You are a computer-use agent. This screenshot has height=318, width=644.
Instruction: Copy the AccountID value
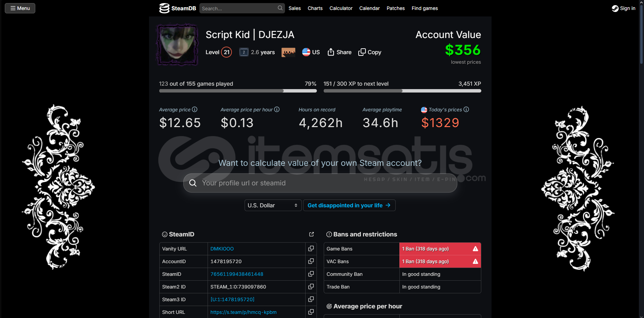311,261
